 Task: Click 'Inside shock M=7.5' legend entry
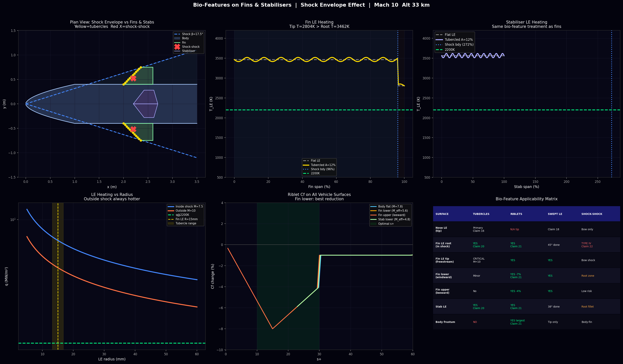[x=185, y=207]
